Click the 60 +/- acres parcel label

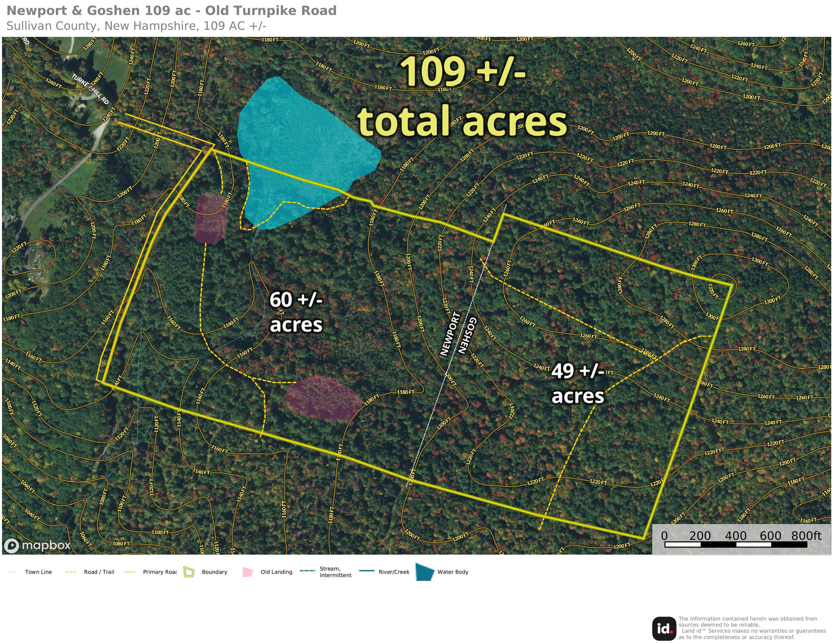296,312
